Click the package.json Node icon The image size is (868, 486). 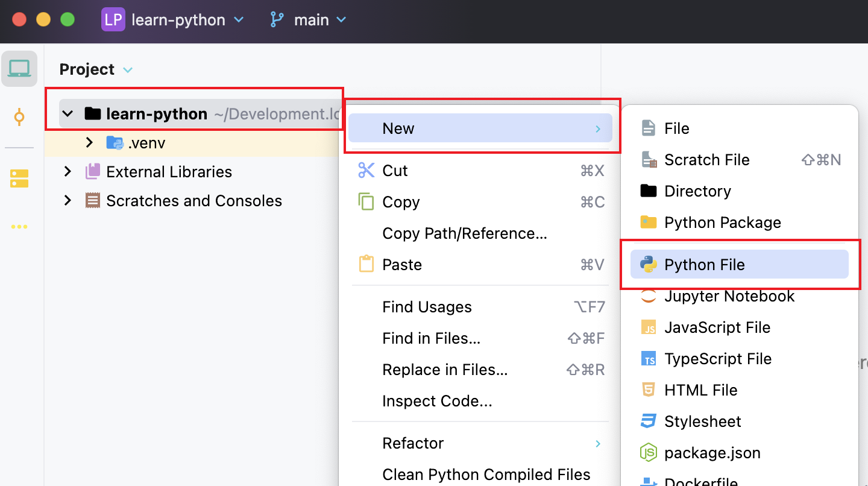649,453
